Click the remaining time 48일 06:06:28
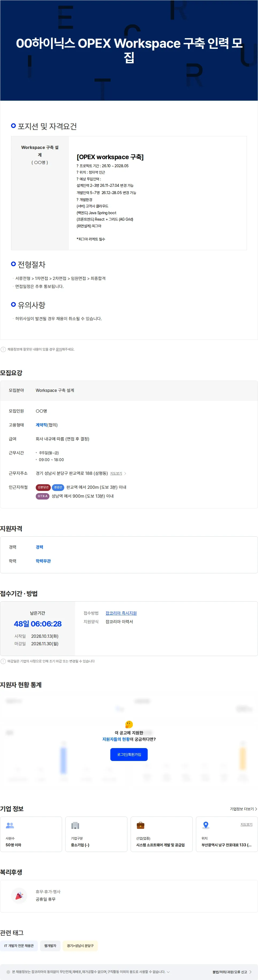This screenshot has width=258, height=980. coord(38,624)
